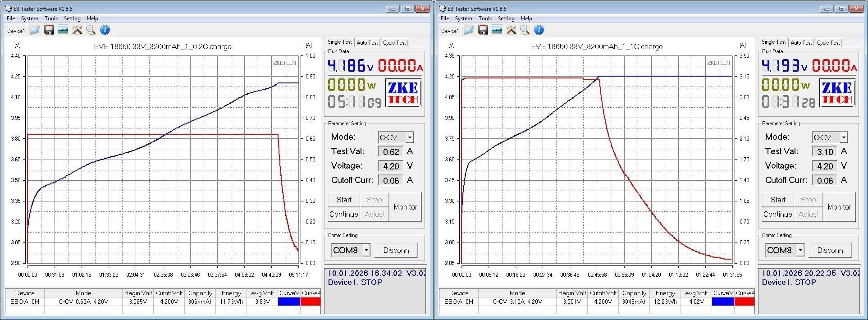This screenshot has height=320, width=868.
Task: Open the Tools menu in left window
Action: [51, 18]
